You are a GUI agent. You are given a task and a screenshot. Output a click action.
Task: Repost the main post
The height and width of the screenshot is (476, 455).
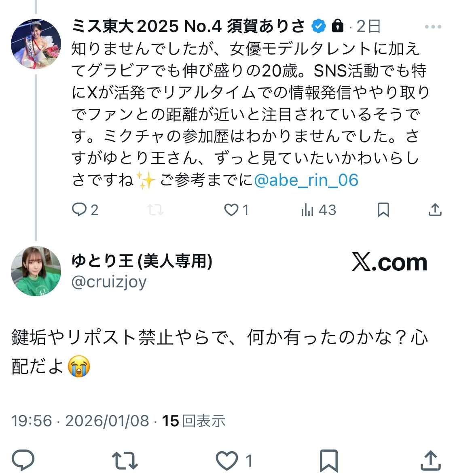coord(125,461)
